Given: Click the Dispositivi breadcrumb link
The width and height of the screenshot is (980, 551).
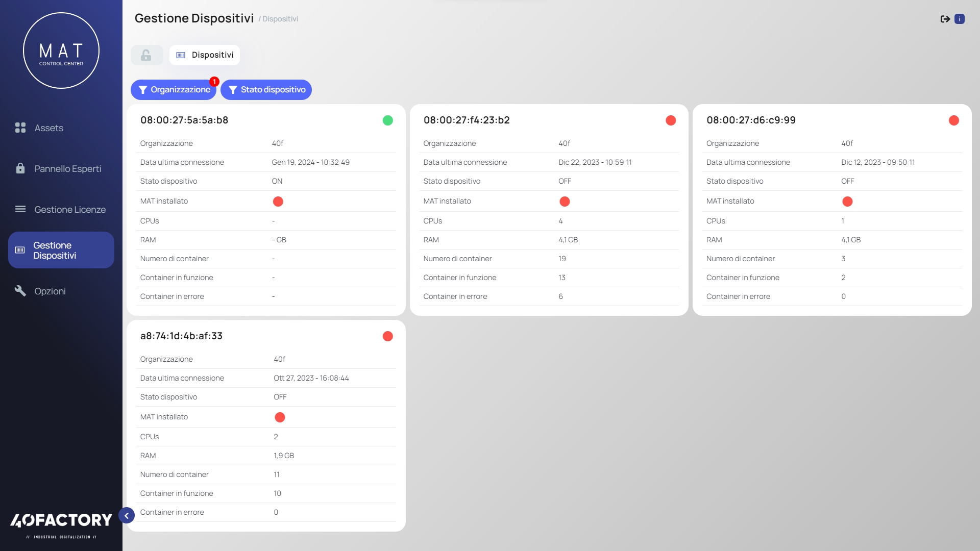Looking at the screenshot, I should pos(280,19).
